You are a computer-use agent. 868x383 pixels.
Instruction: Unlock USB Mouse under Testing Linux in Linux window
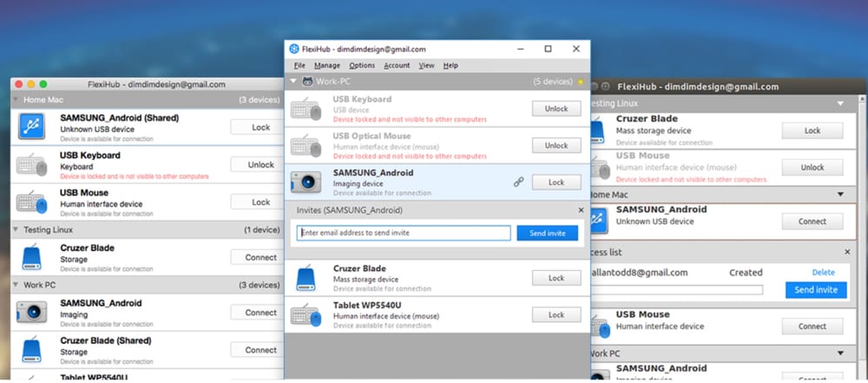[x=812, y=167]
